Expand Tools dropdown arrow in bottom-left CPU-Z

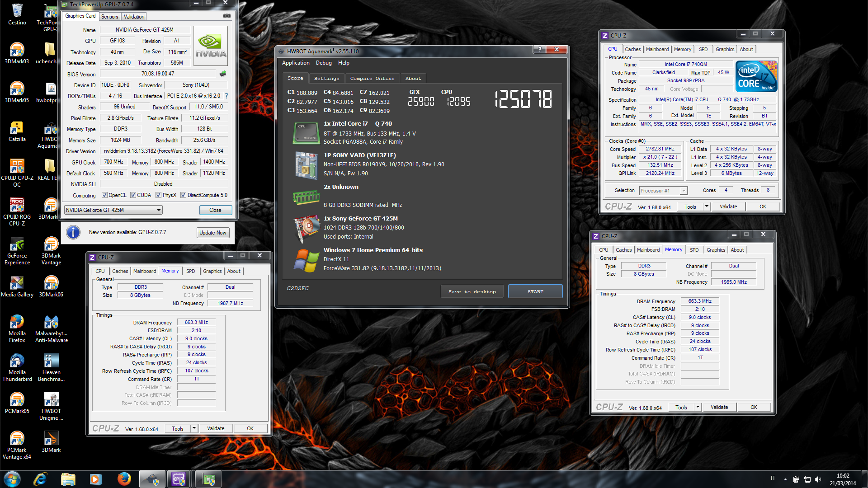pos(194,428)
